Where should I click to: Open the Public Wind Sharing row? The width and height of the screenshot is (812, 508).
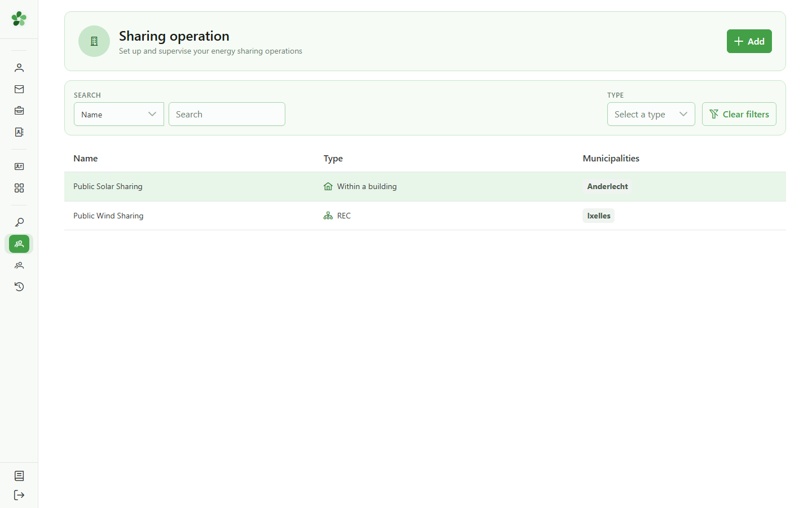pyautogui.click(x=425, y=216)
